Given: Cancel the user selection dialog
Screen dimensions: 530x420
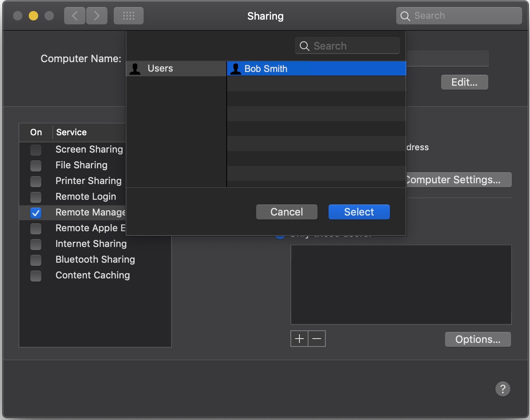Looking at the screenshot, I should [x=286, y=212].
